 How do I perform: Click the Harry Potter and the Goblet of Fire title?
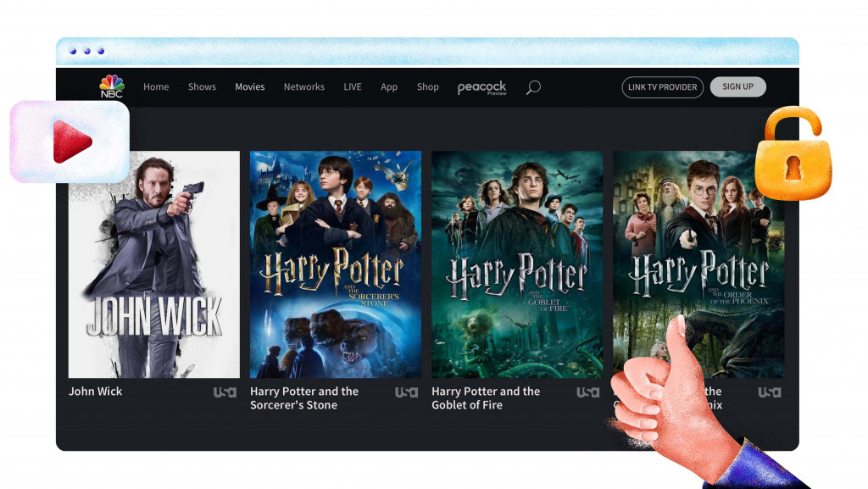(x=486, y=397)
